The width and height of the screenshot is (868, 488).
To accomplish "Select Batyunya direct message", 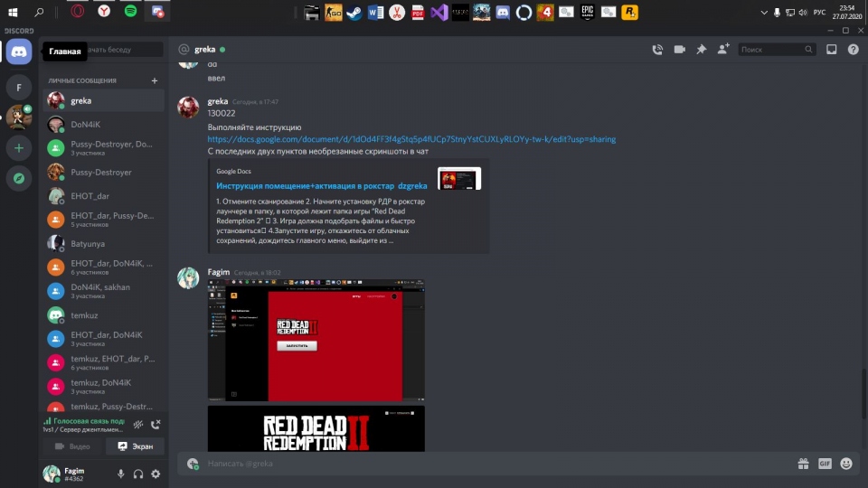I will click(x=104, y=243).
